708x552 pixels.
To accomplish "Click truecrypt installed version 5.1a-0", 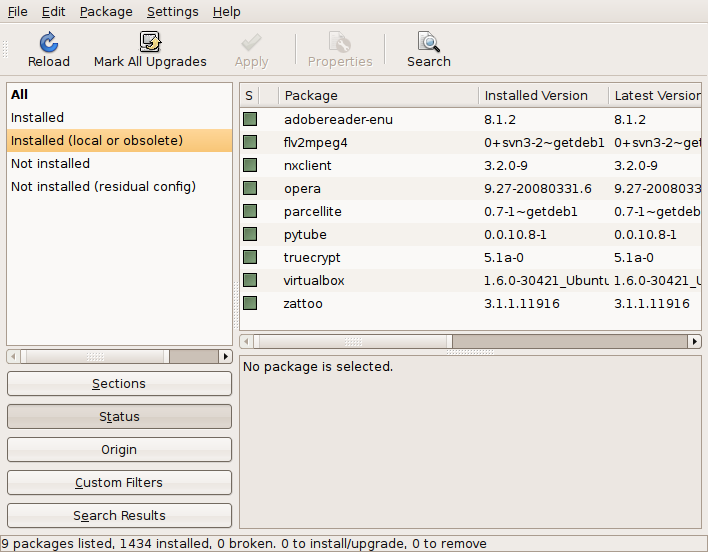I will click(503, 258).
